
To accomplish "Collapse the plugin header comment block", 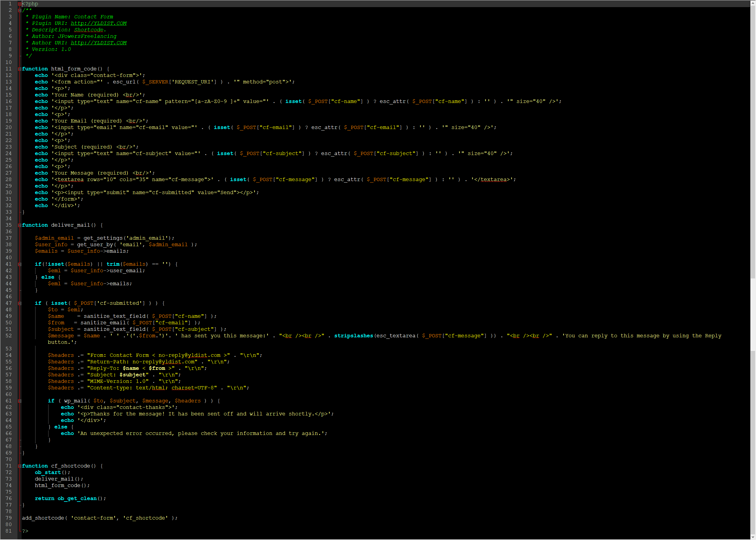I will click(20, 11).
